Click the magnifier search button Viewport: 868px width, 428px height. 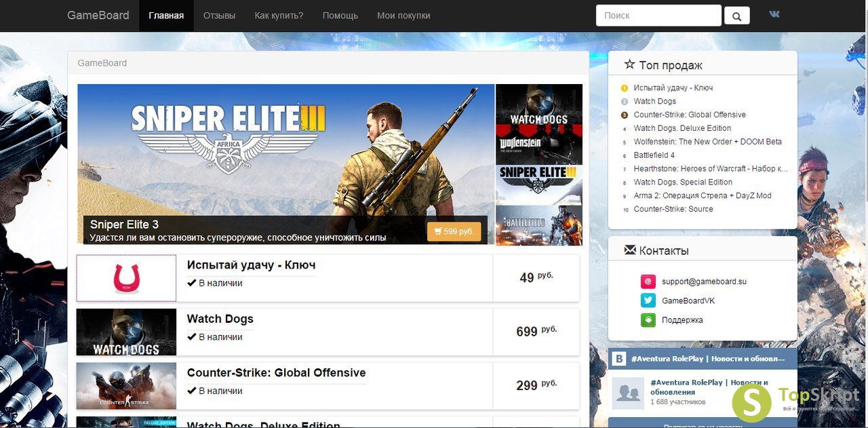pos(737,16)
